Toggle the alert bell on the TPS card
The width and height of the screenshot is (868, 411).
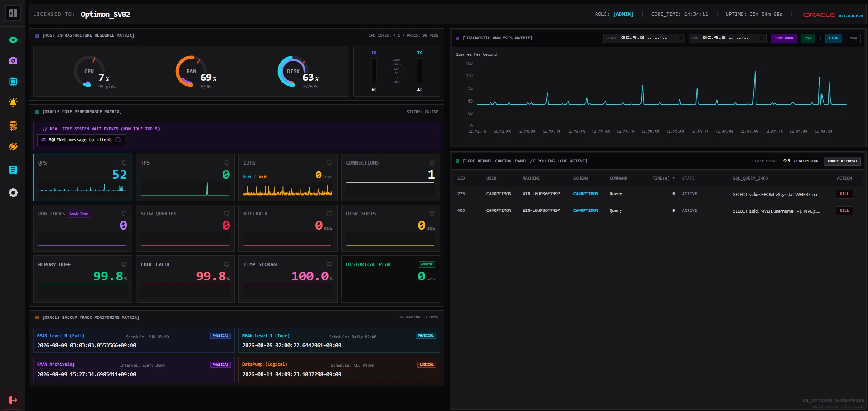[227, 163]
